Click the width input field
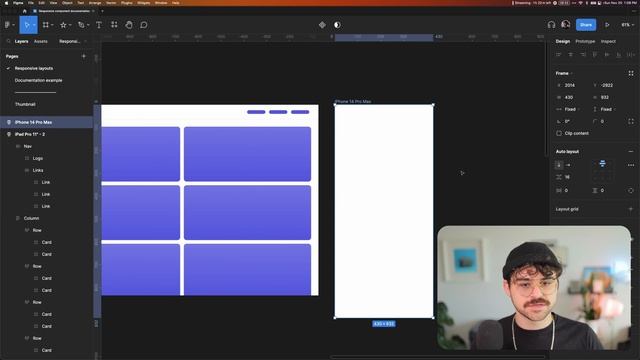Screen dimensions: 640x360 (x=573, y=97)
